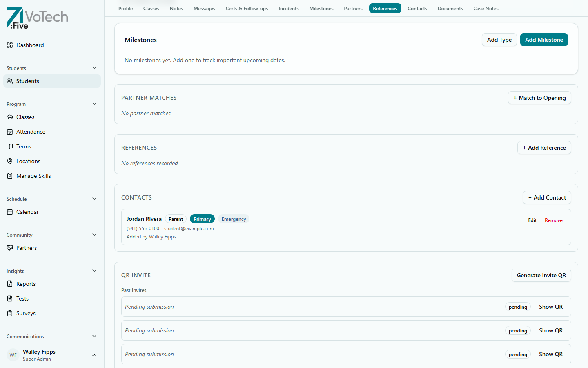Open the Calendar under Schedule
The height and width of the screenshot is (368, 588).
tap(28, 212)
